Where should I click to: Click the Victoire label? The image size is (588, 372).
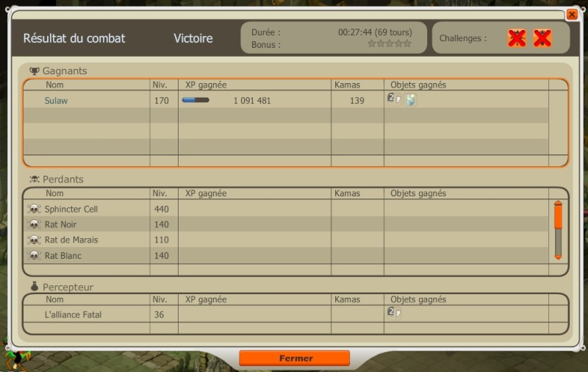[x=193, y=38]
